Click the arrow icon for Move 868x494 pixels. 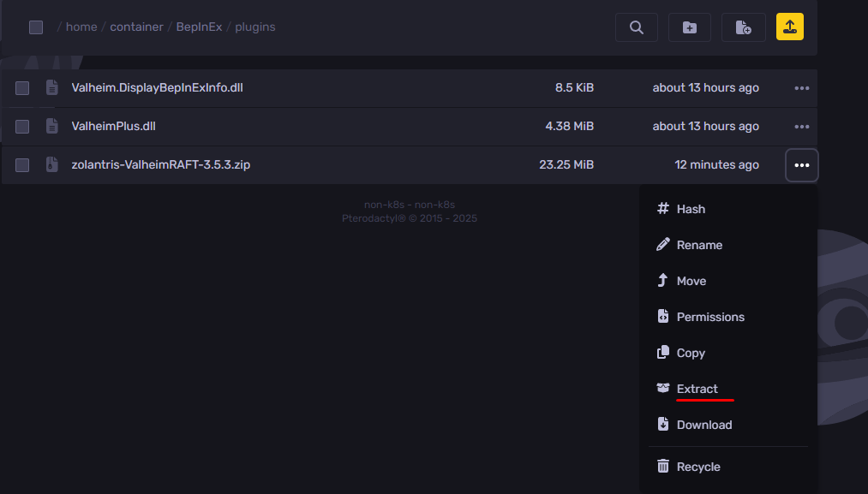coord(662,281)
